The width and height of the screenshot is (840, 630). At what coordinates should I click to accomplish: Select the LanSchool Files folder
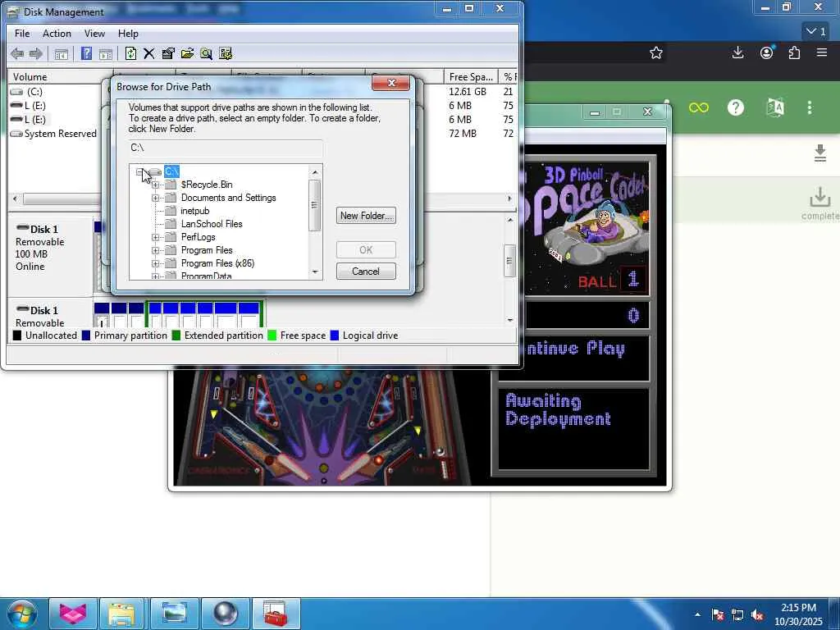click(212, 224)
